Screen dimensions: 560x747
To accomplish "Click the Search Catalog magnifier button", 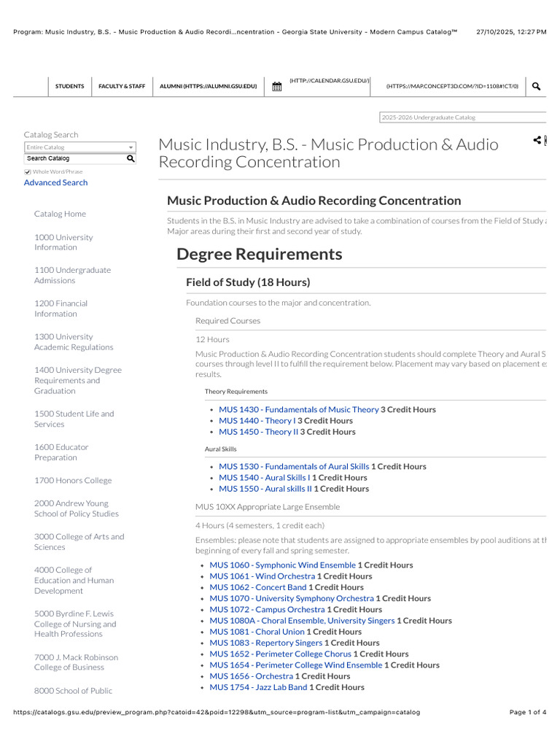I will coord(131,158).
